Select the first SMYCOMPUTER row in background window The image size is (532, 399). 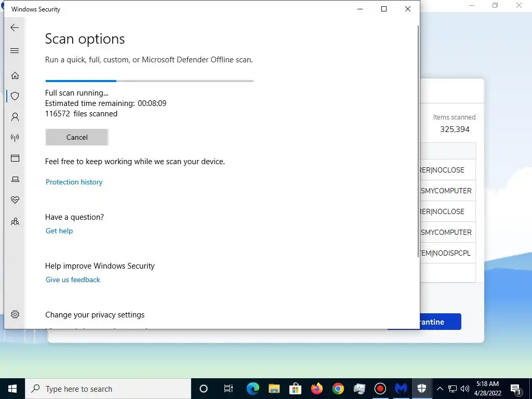(x=447, y=191)
